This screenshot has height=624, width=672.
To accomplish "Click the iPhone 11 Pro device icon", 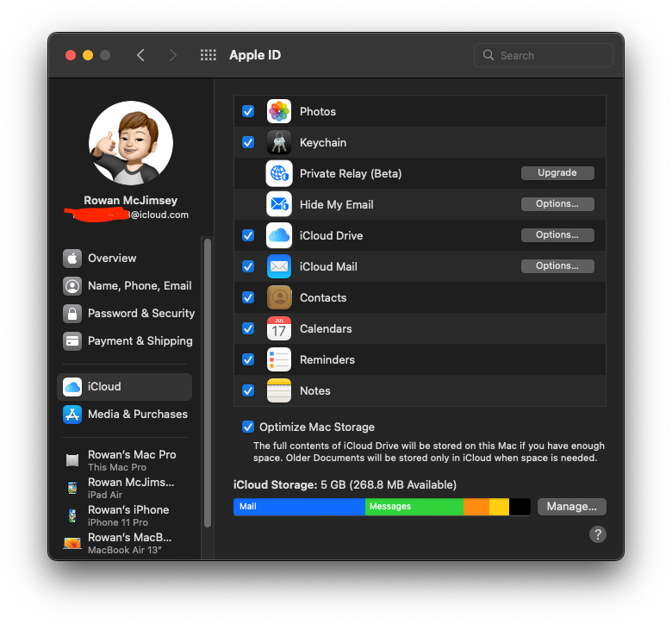I will pyautogui.click(x=72, y=515).
